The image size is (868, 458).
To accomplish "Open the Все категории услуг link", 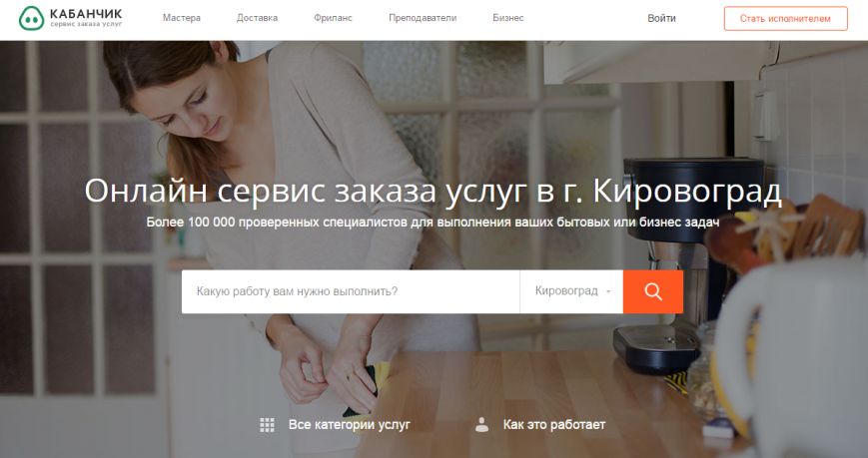I will click(x=350, y=425).
